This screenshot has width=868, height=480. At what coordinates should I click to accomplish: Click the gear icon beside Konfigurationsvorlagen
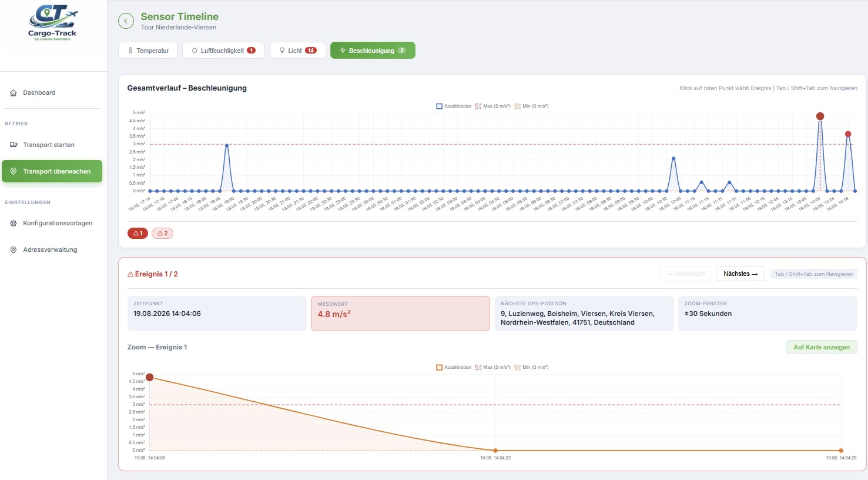[x=14, y=224]
